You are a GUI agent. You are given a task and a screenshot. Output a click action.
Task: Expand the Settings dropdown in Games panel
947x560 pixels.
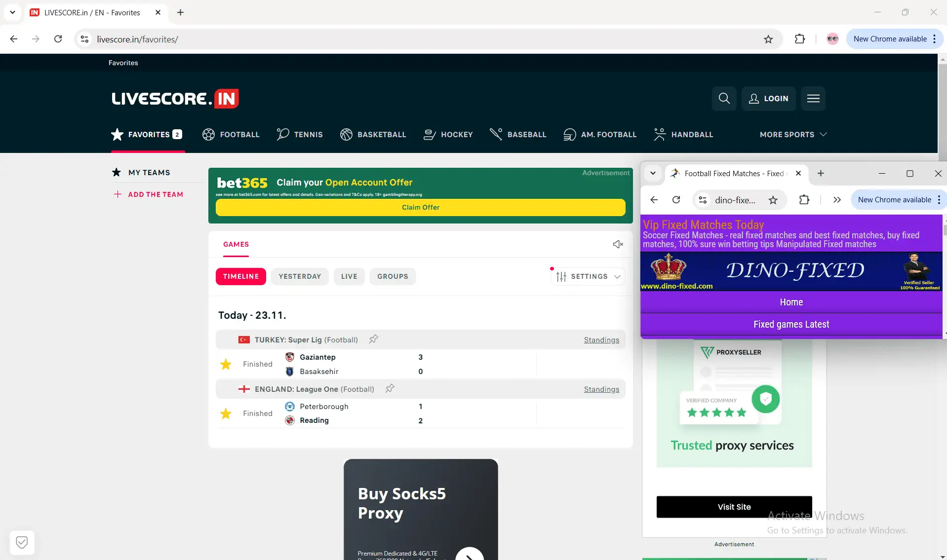point(588,277)
